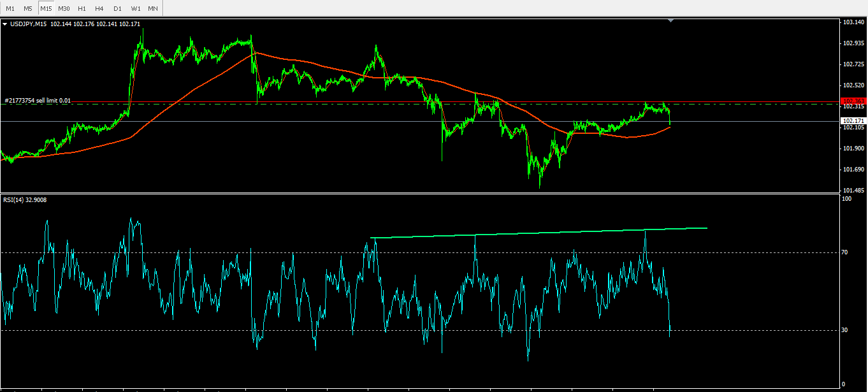Click the 101.485 price scale value
Viewport: 868px width, 392px height.
point(853,191)
